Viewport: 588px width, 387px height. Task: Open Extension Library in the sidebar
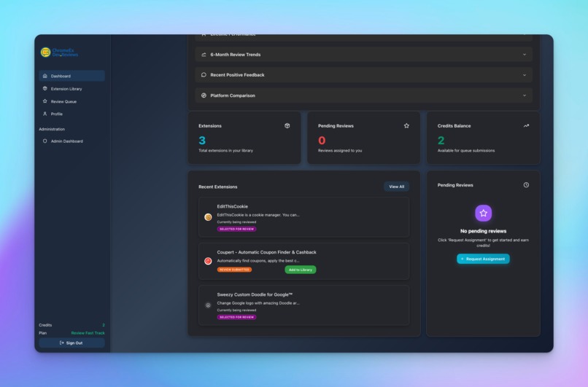pos(71,89)
